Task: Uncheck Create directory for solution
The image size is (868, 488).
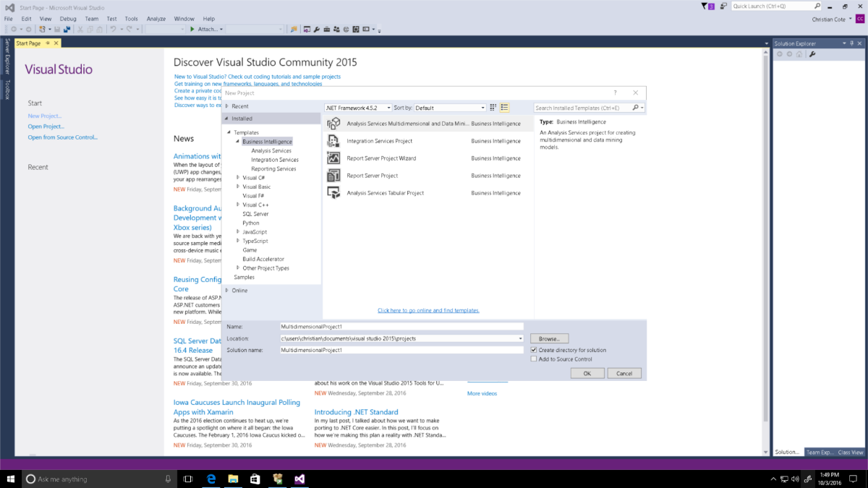Action: pyautogui.click(x=534, y=350)
